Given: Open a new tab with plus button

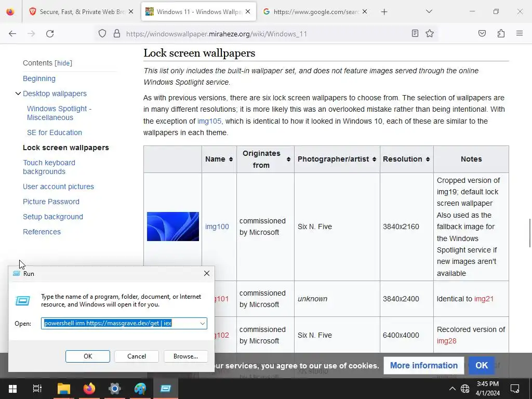Looking at the screenshot, I should (x=384, y=12).
